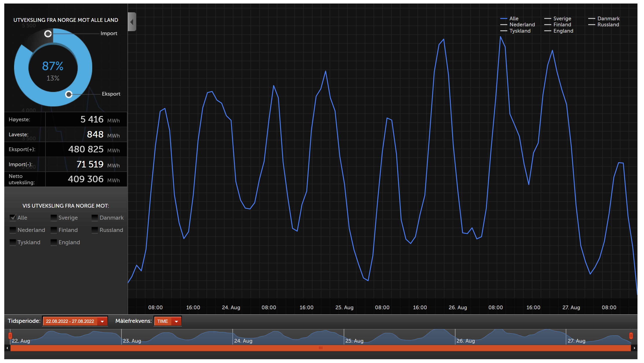
Task: Enable the Danmark checkbox
Action: pyautogui.click(x=95, y=218)
